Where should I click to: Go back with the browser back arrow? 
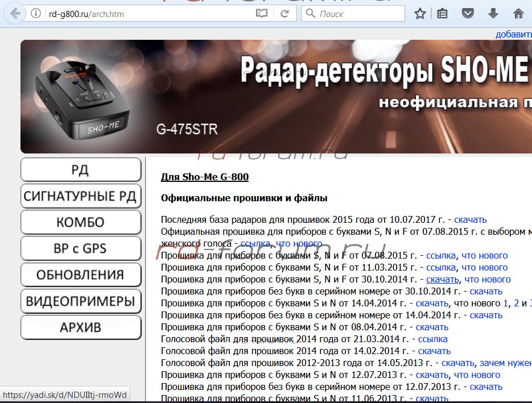tap(15, 14)
